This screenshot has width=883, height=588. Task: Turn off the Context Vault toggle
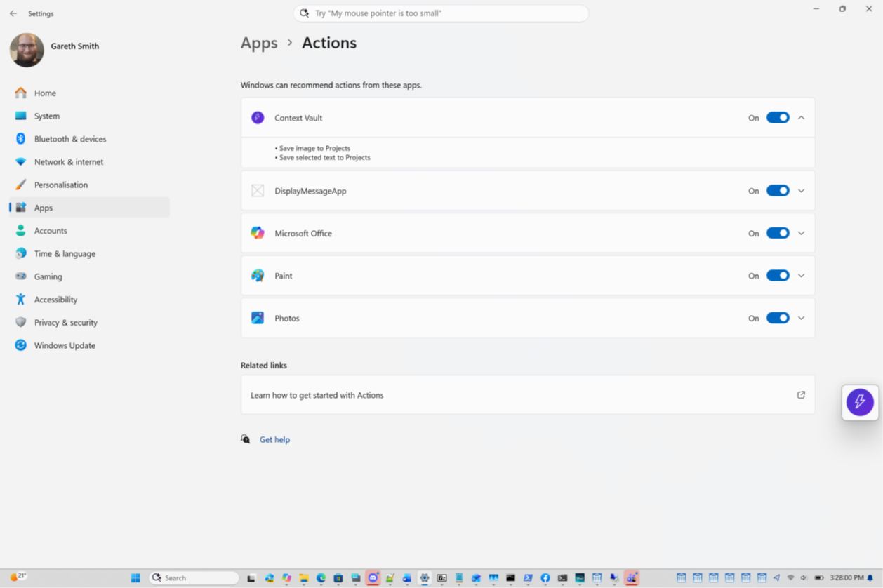coord(778,118)
